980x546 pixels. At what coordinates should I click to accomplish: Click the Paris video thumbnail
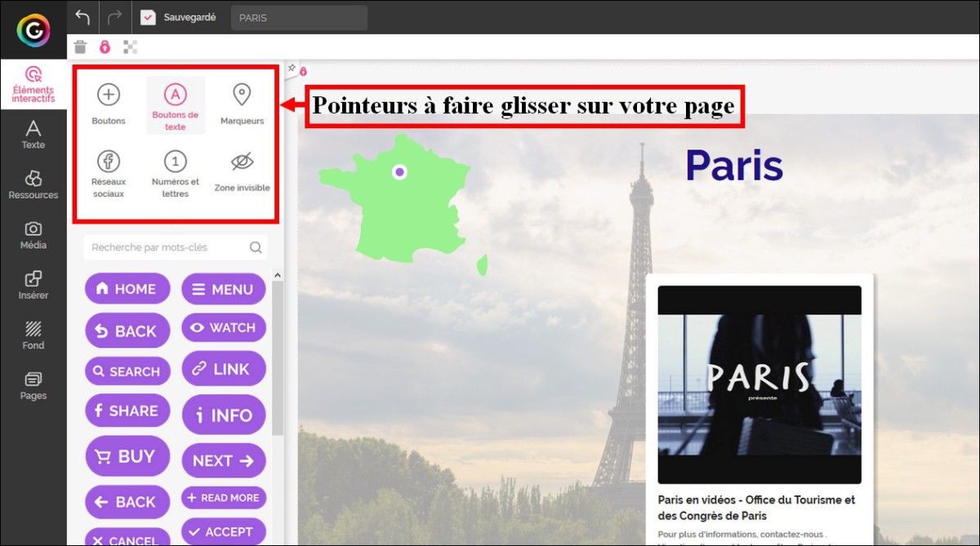(x=759, y=384)
